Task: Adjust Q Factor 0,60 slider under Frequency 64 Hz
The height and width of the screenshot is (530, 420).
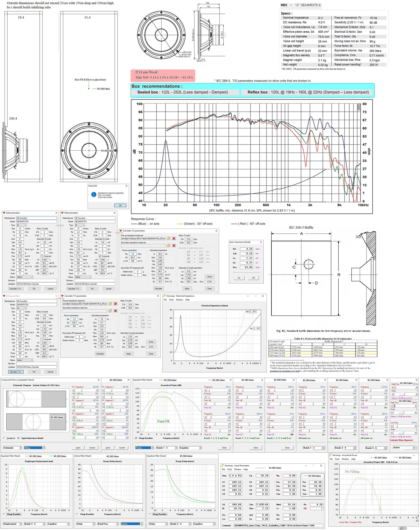Action: coord(217,397)
